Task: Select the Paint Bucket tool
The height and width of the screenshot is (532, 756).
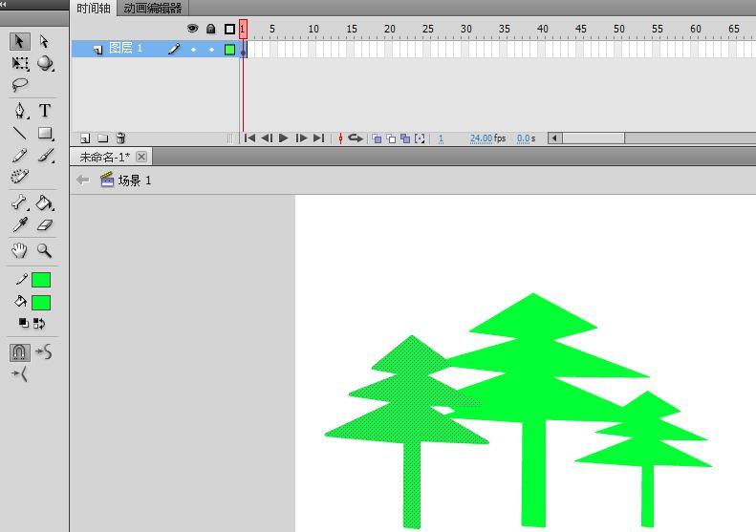Action: pos(45,202)
